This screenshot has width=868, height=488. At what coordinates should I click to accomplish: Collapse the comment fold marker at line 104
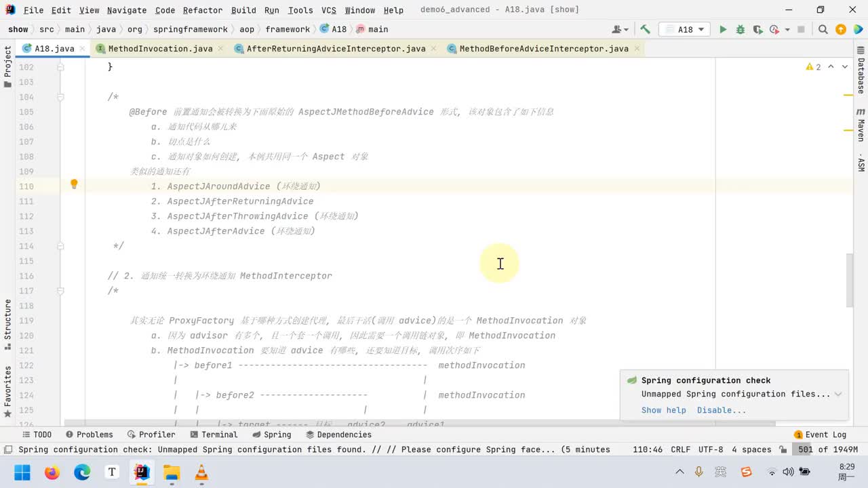pyautogui.click(x=60, y=97)
